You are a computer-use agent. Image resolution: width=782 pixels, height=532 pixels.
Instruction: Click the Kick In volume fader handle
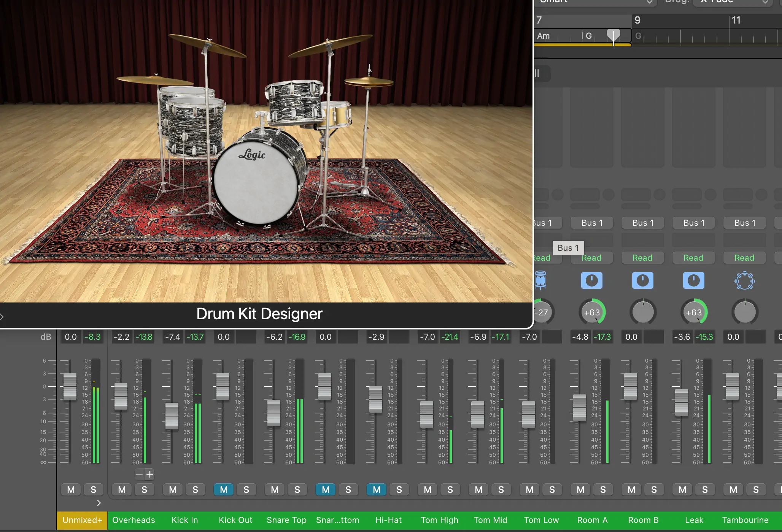(x=172, y=416)
